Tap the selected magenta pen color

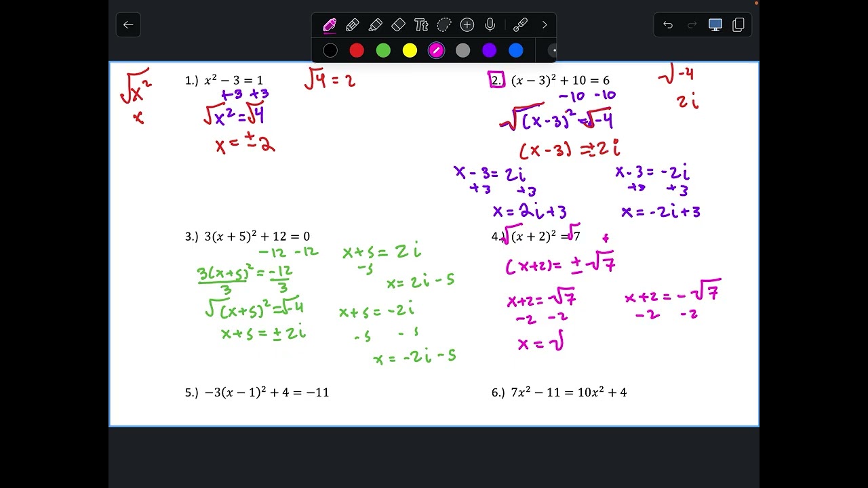tap(436, 51)
